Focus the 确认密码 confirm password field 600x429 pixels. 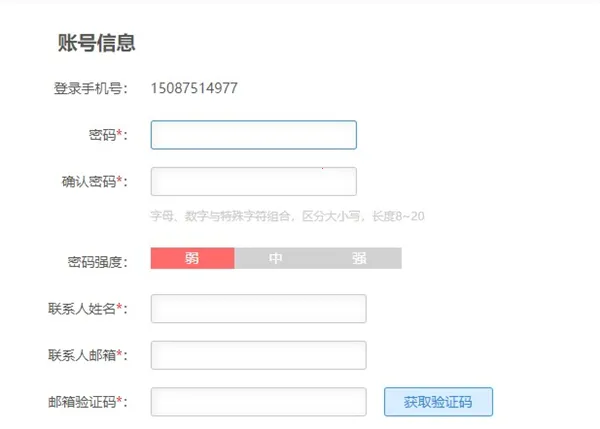pyautogui.click(x=253, y=181)
